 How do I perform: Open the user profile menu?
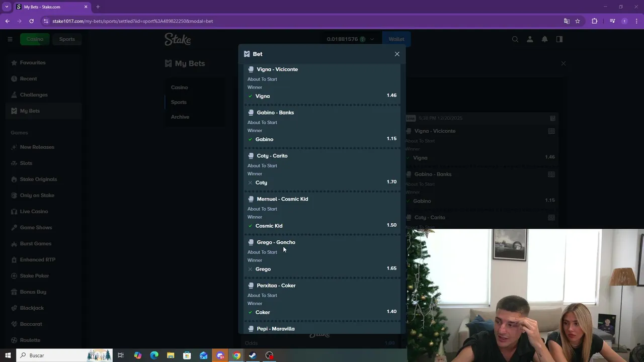pos(530,39)
